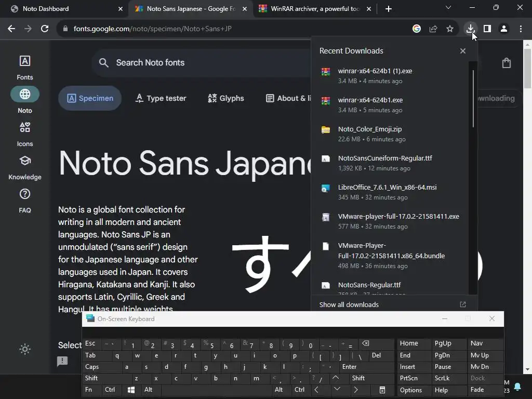Viewport: 532px width, 399px height.
Task: Toggle the Chrome downloads toolbar icon
Action: click(x=470, y=29)
